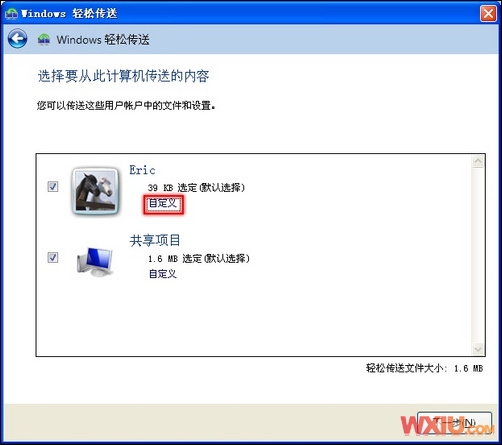Click the Easy Transfer icon beside header text

point(44,40)
